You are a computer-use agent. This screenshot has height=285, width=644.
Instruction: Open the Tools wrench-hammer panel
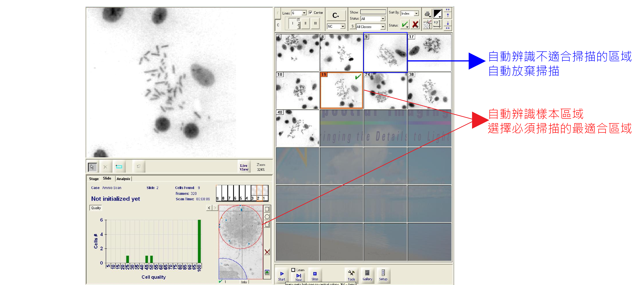351,276
